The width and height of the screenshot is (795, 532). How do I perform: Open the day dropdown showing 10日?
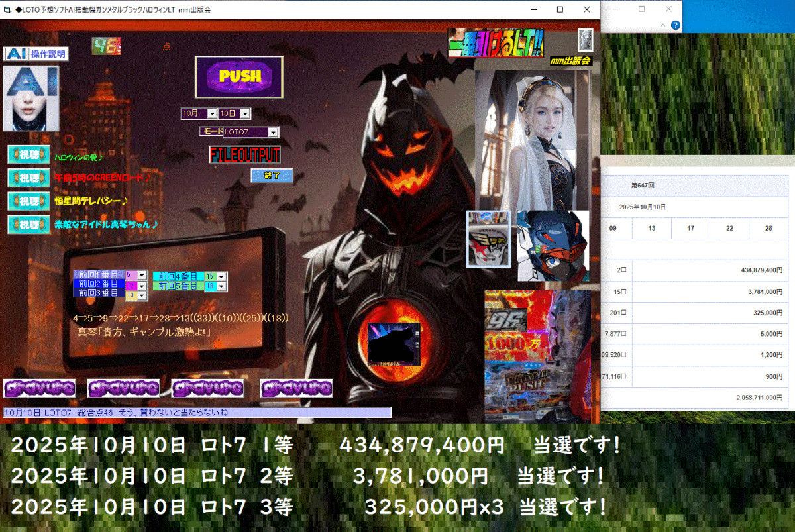[245, 113]
